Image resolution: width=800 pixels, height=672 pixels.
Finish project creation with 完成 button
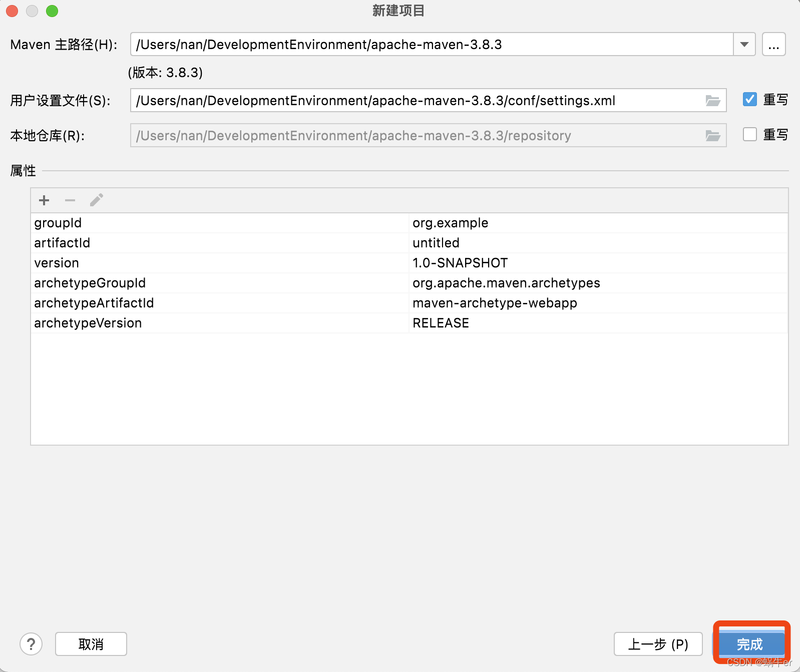pos(750,644)
